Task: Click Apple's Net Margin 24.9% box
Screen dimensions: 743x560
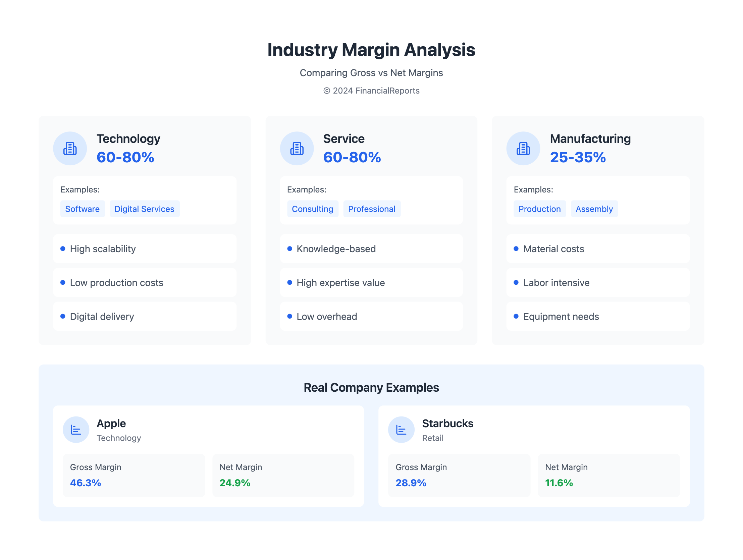Action: pyautogui.click(x=283, y=475)
